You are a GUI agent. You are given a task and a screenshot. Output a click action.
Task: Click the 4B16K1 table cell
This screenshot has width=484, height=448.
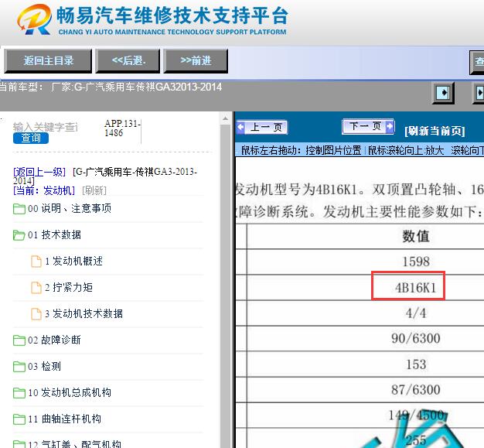click(x=415, y=288)
